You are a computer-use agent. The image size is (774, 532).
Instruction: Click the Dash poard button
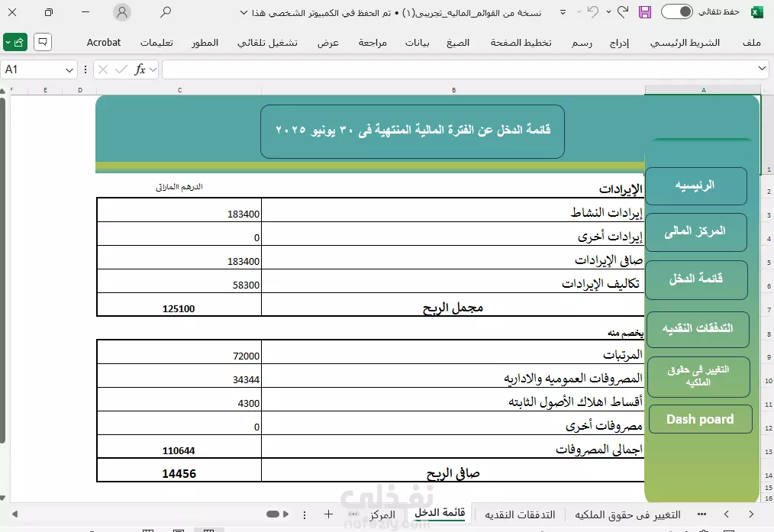pos(701,419)
